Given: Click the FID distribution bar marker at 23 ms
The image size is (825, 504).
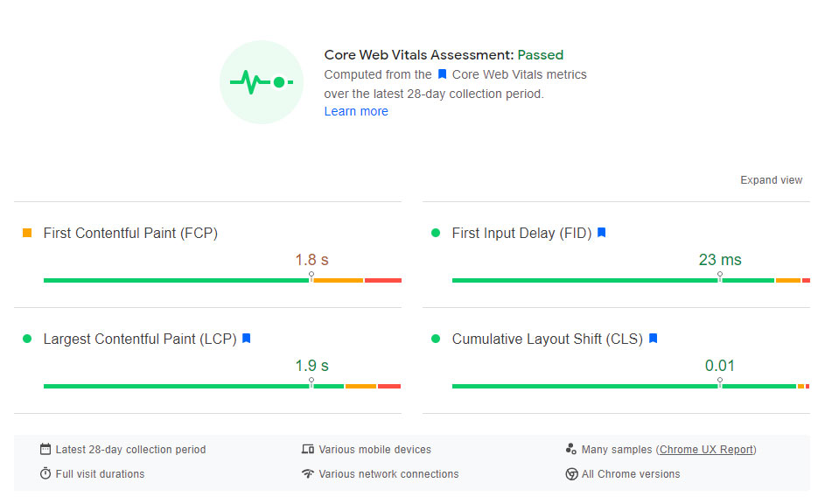Looking at the screenshot, I should 720,276.
